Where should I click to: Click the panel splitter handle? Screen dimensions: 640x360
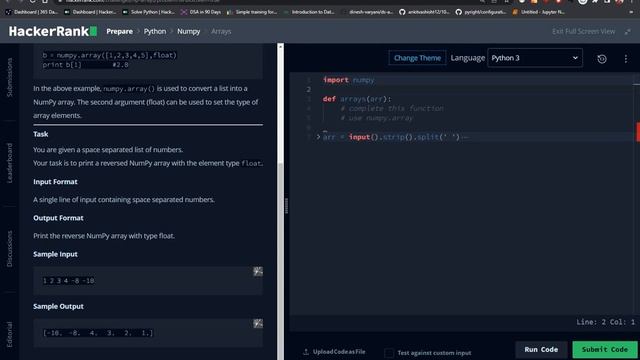point(287,206)
